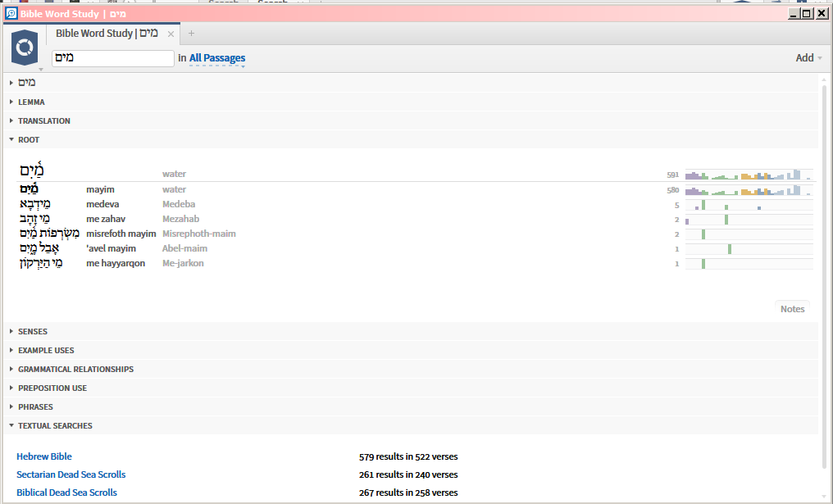Click the 267 results in 258 verses text
The height and width of the screenshot is (504, 833).
click(x=408, y=493)
